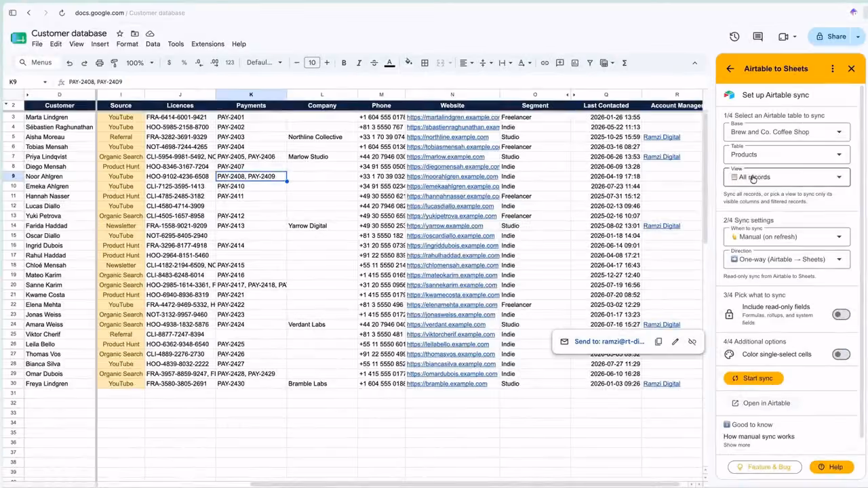Open the Name box dropdown arrow
This screenshot has width=868, height=488.
[x=45, y=82]
